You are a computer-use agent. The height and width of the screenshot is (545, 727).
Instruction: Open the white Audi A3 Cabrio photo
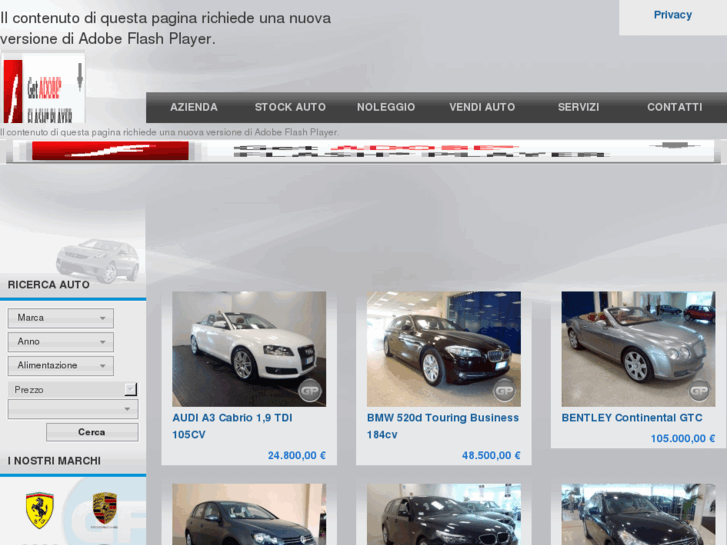pyautogui.click(x=249, y=349)
